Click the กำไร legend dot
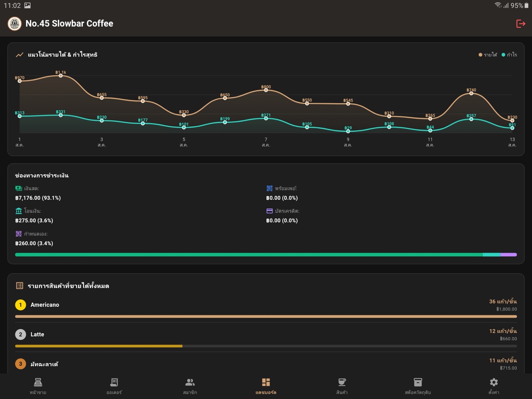Viewport: 532px width, 399px height. [x=503, y=54]
